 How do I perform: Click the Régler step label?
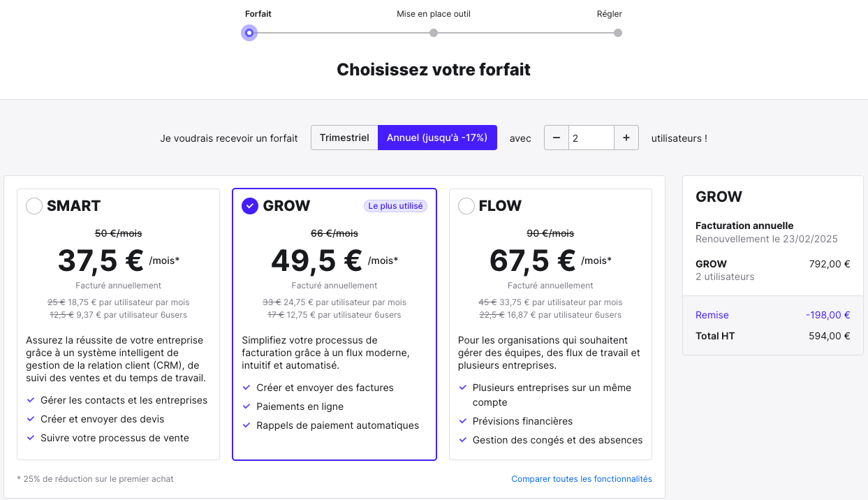pyautogui.click(x=610, y=14)
